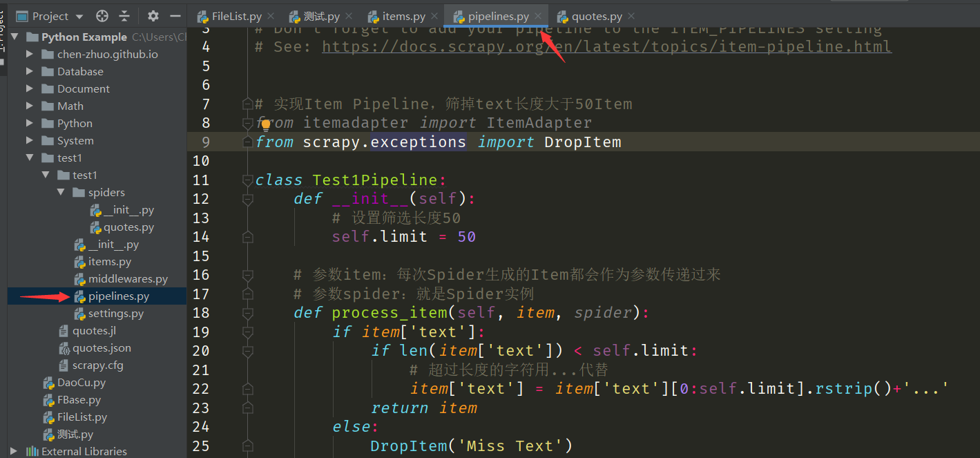This screenshot has width=980, height=458.
Task: Click the yellow intention lightbulb icon
Action: point(265,125)
